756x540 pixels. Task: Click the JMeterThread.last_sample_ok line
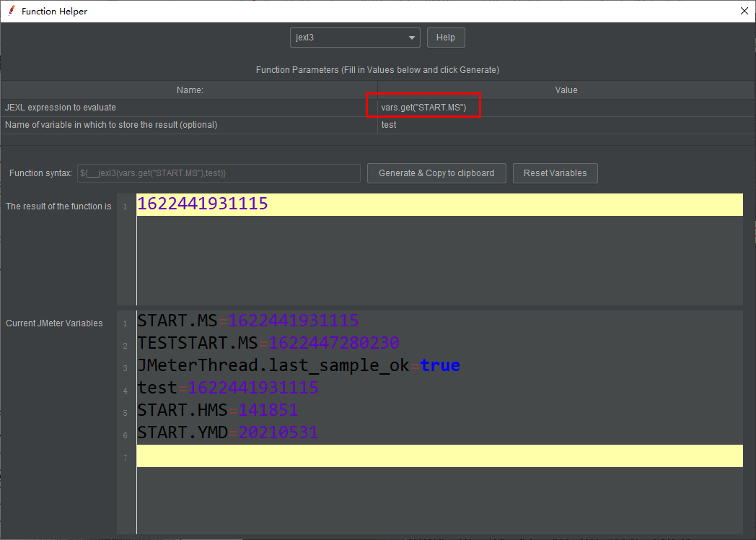click(x=299, y=365)
